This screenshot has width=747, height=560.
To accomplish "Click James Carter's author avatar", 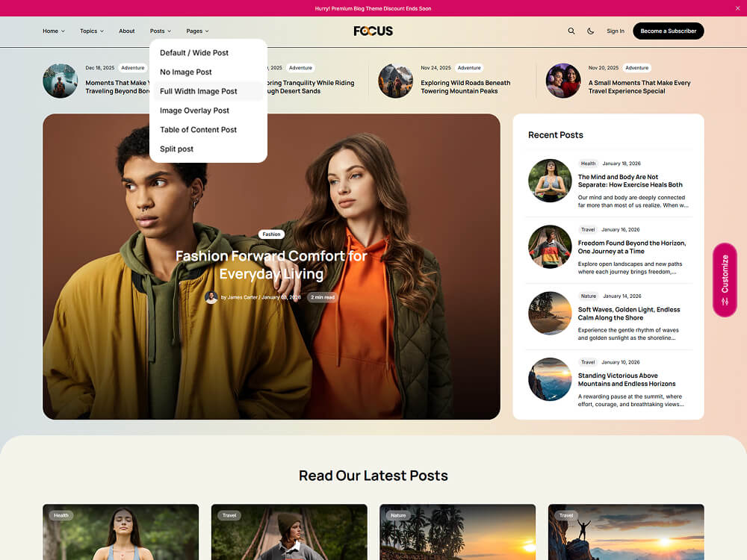I will [x=211, y=297].
